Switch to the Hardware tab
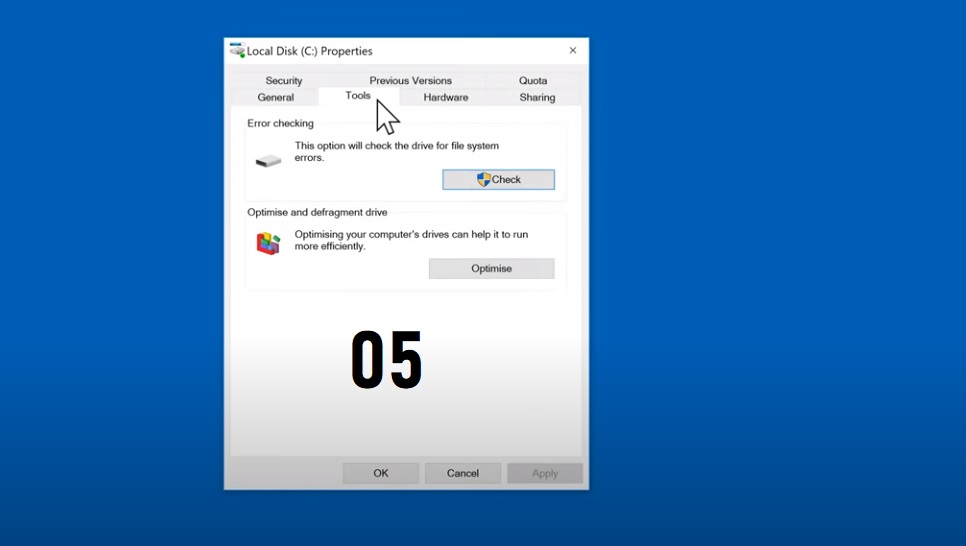 point(445,97)
